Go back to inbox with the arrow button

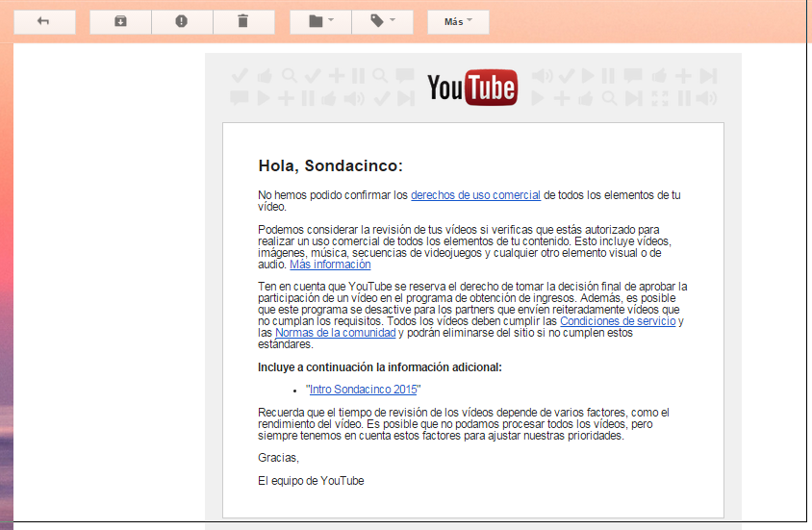(44, 22)
